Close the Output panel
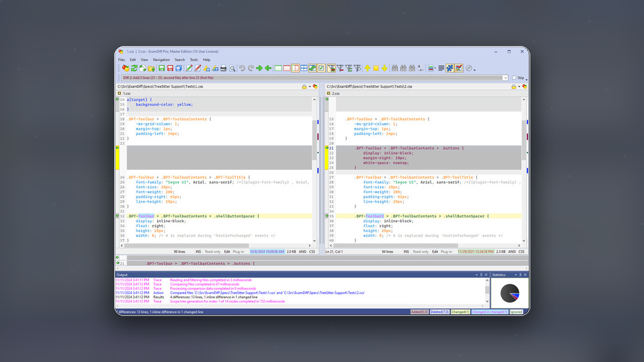644x362 pixels. (x=486, y=275)
